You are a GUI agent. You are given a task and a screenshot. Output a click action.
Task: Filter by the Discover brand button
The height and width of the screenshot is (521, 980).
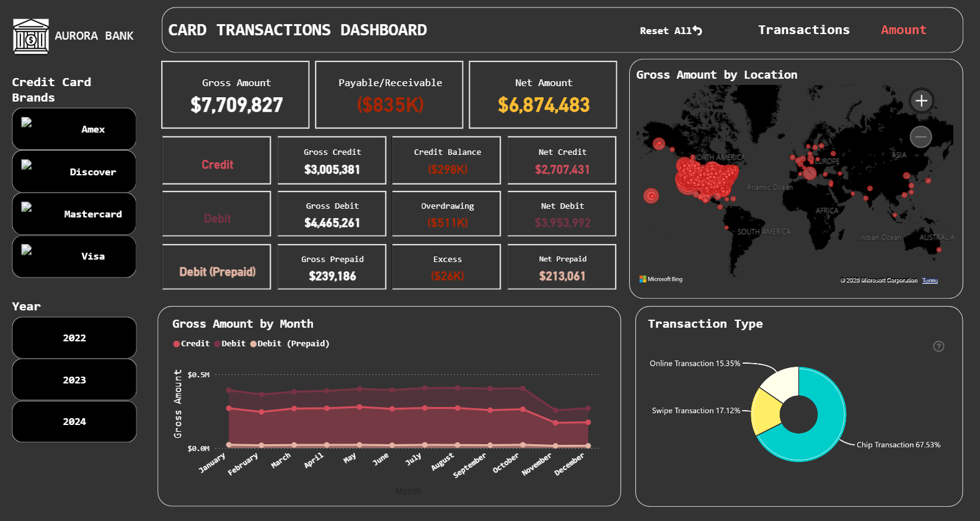pos(74,172)
